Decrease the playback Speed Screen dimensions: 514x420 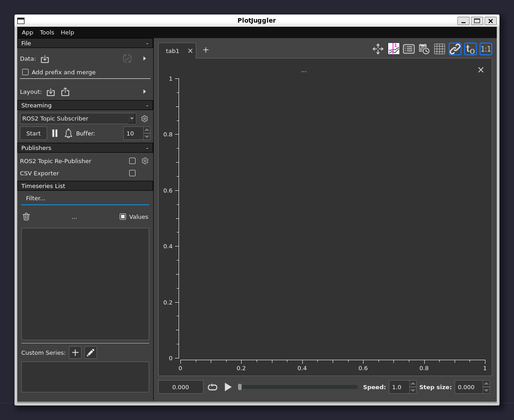click(x=413, y=390)
